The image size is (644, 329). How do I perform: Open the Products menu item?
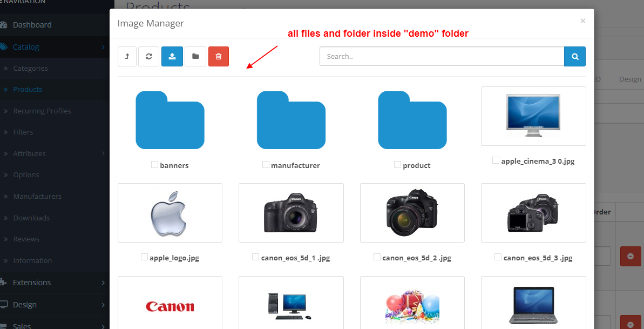[x=28, y=89]
